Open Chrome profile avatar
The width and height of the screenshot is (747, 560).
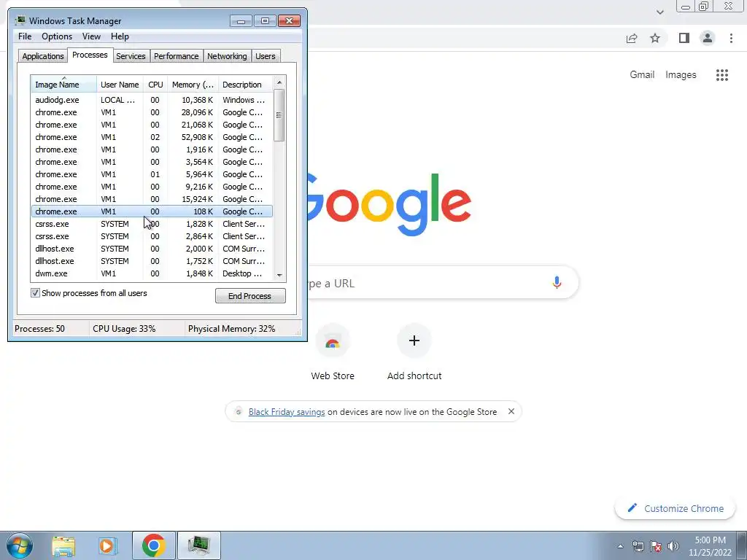click(x=708, y=38)
